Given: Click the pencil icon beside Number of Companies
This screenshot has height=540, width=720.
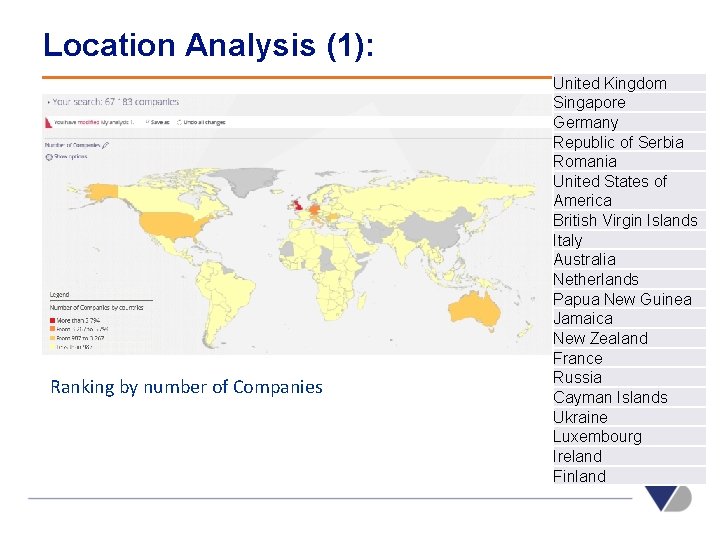Looking at the screenshot, I should coord(106,145).
